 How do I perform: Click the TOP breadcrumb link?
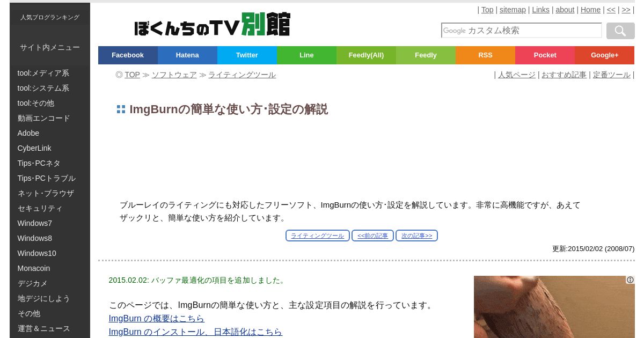(132, 75)
